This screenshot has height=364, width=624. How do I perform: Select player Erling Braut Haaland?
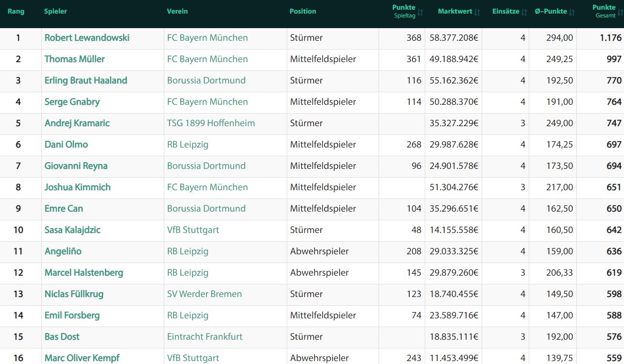click(86, 81)
